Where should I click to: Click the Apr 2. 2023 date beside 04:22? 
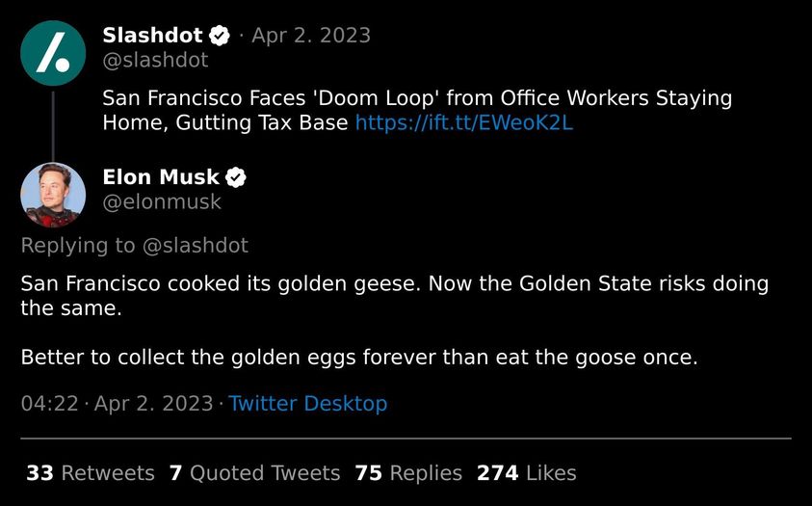154,404
